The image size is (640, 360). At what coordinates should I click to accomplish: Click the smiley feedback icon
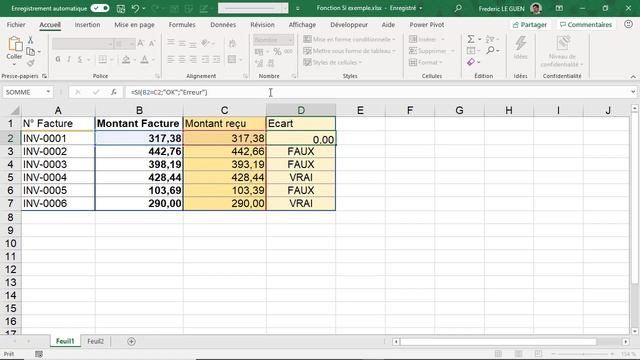point(629,24)
